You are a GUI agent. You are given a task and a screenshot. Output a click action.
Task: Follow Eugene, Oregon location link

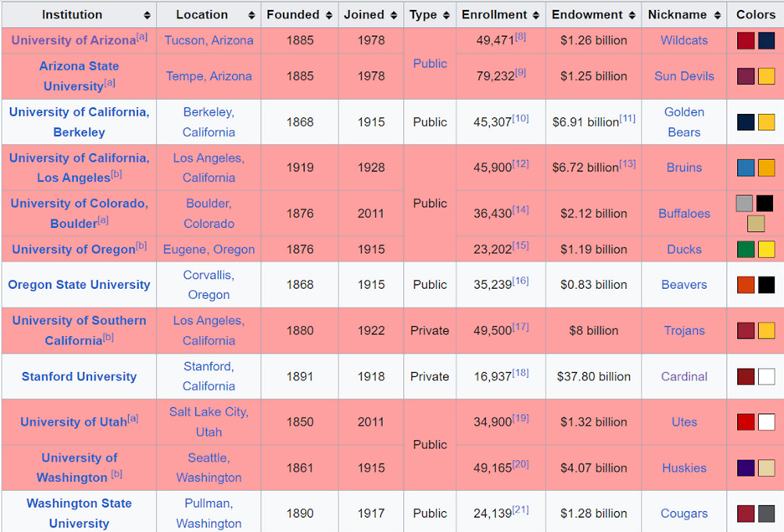tap(209, 250)
